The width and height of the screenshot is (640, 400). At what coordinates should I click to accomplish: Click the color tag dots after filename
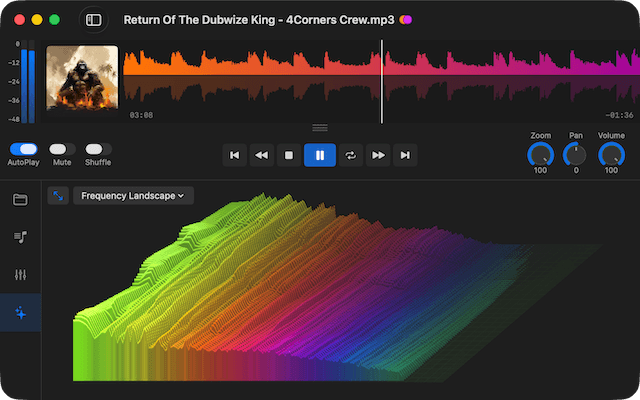pos(406,20)
